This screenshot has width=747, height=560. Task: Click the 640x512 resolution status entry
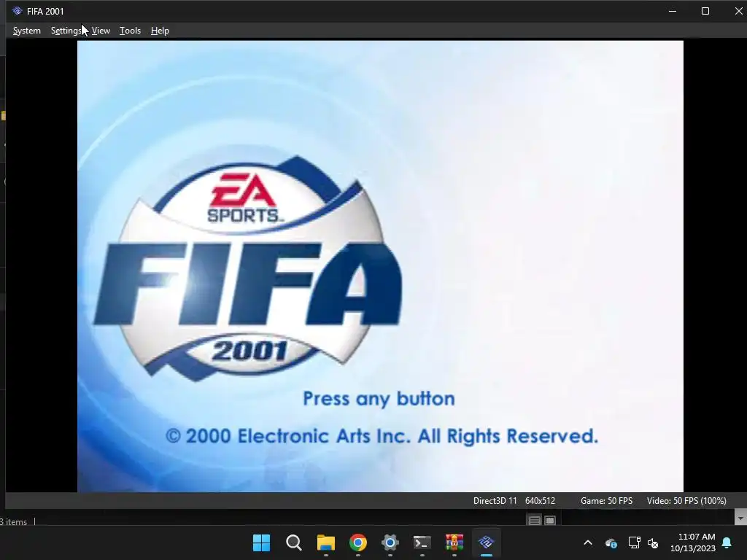[x=540, y=500]
